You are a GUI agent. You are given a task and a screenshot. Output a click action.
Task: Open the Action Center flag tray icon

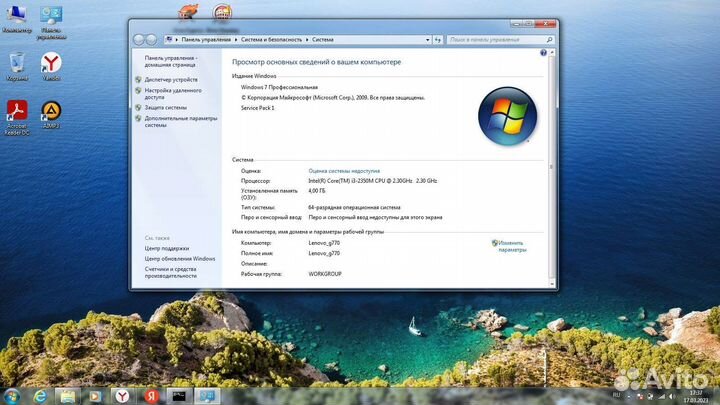640,396
